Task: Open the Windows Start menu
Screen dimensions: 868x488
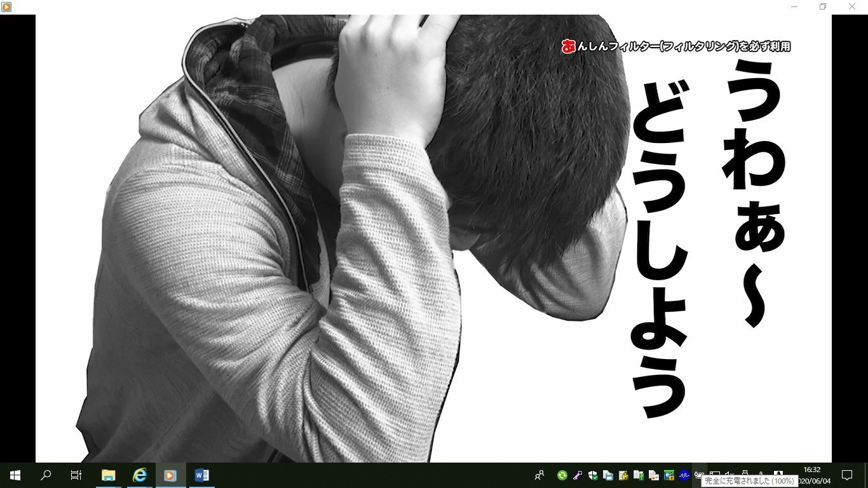Action: (x=15, y=475)
